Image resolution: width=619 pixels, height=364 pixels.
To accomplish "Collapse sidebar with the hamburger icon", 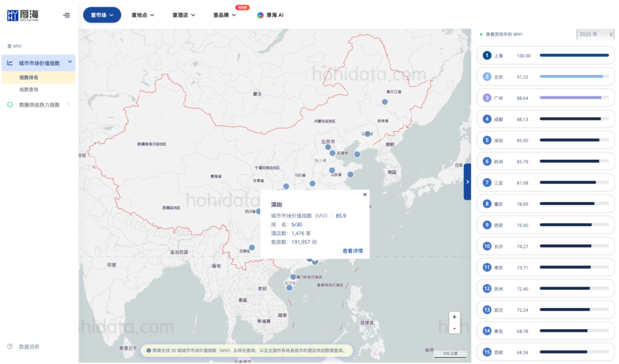I will coord(66,15).
